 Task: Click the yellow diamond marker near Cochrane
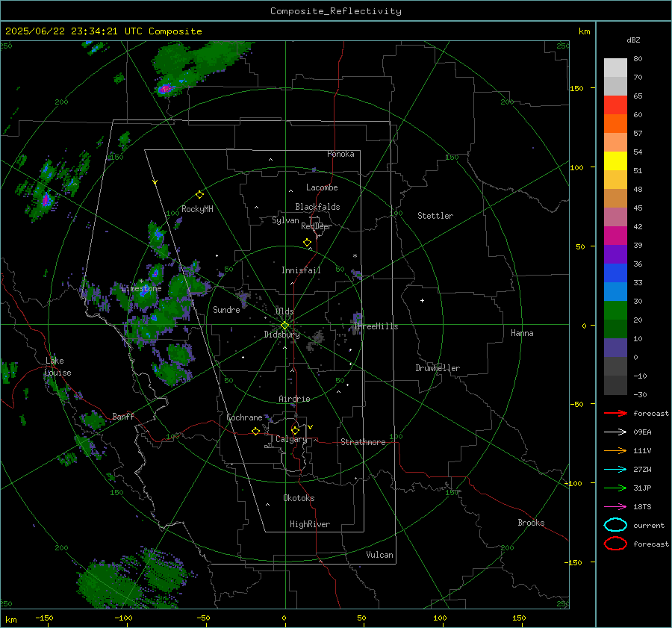[255, 432]
